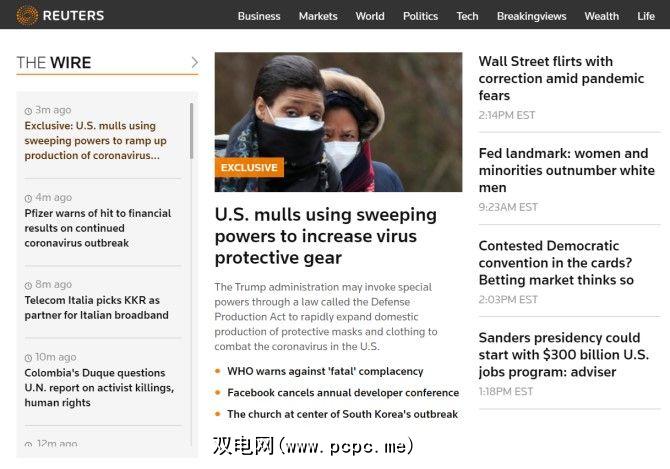Click the 4m ago timestamp text
The height and width of the screenshot is (469, 670).
point(53,198)
